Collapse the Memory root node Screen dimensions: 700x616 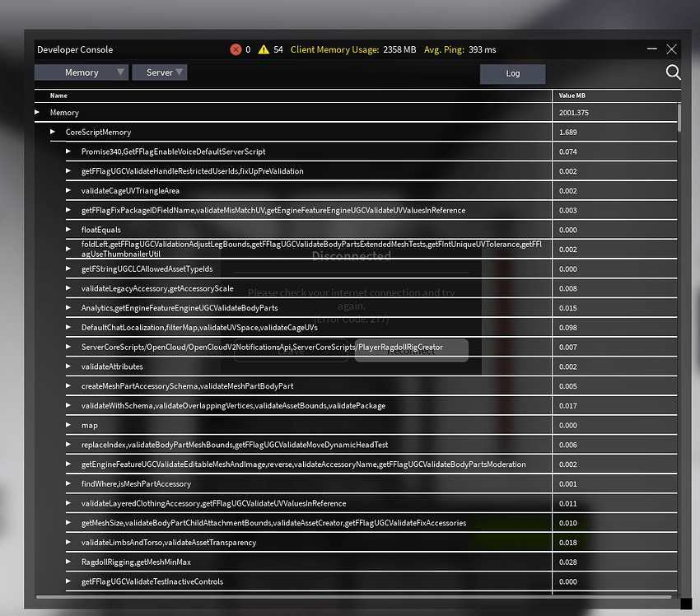click(36, 112)
